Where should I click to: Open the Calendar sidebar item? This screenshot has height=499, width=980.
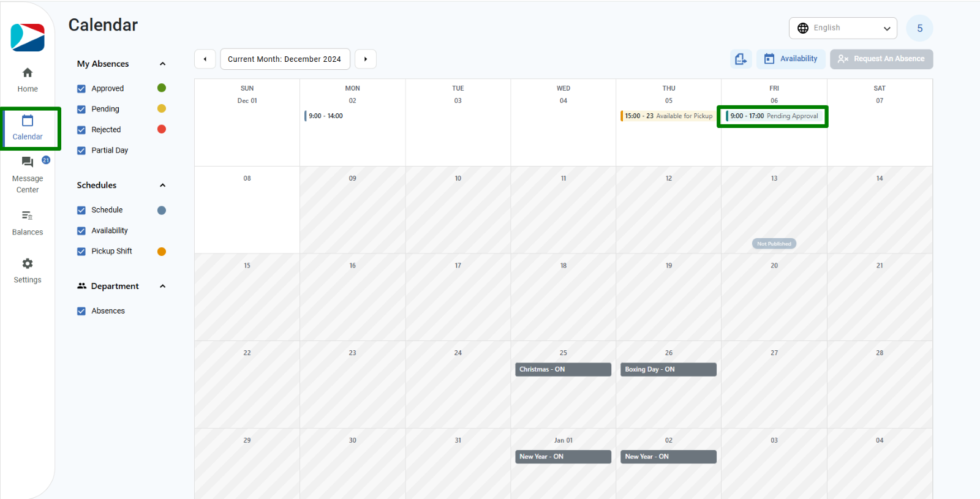click(x=28, y=128)
